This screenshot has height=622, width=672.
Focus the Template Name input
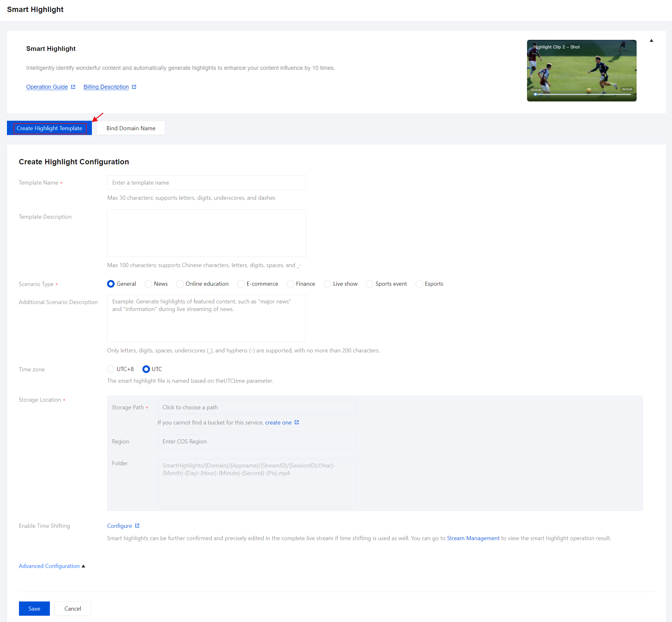(x=206, y=183)
